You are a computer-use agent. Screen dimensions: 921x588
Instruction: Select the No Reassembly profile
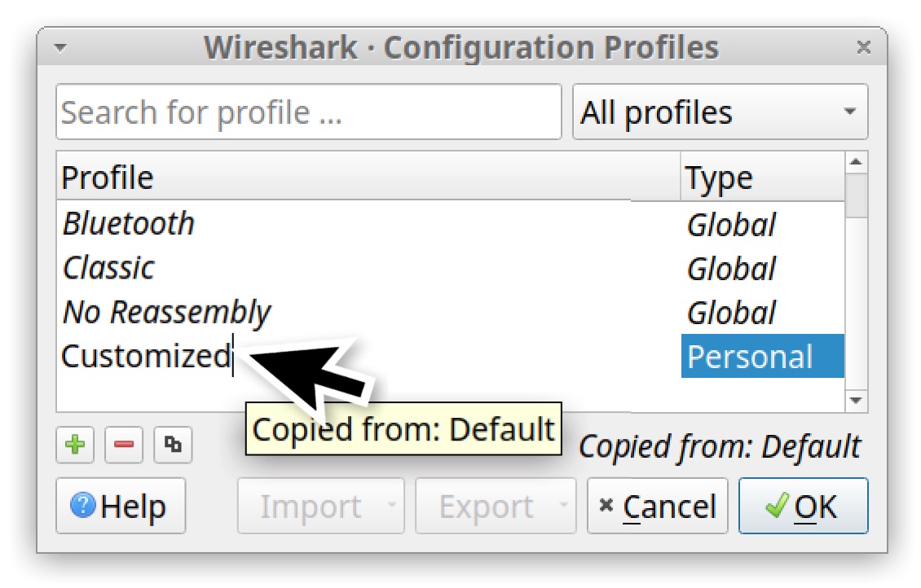pyautogui.click(x=451, y=312)
